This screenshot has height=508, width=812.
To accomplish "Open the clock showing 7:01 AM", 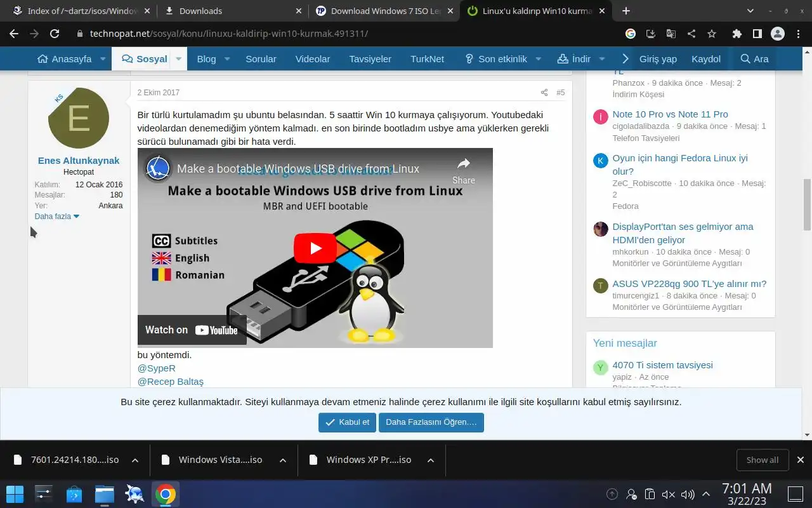I will 747,494.
